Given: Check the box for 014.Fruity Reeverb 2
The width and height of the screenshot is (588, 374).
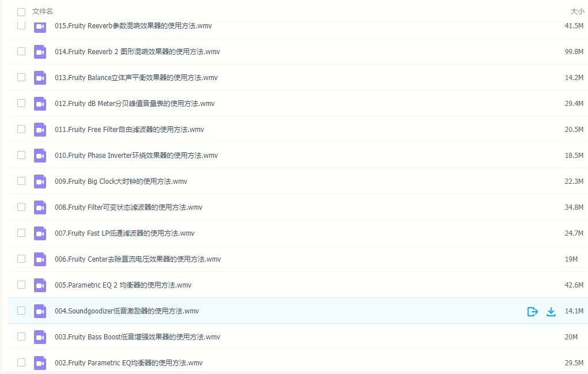Looking at the screenshot, I should tap(21, 51).
